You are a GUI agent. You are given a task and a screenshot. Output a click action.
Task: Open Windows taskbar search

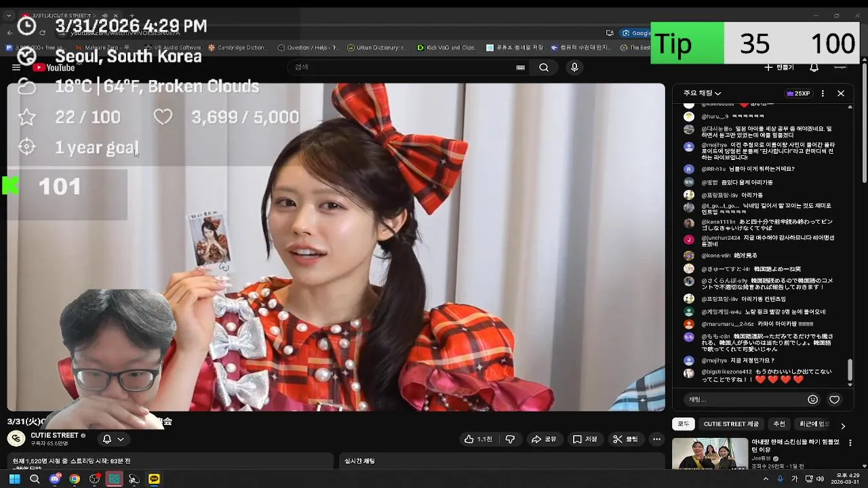click(x=35, y=479)
